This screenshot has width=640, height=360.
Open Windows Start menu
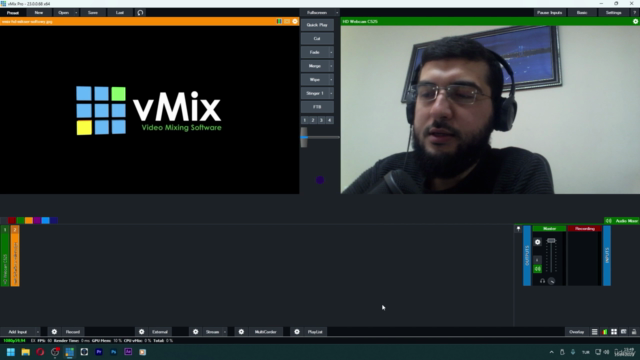(x=11, y=352)
